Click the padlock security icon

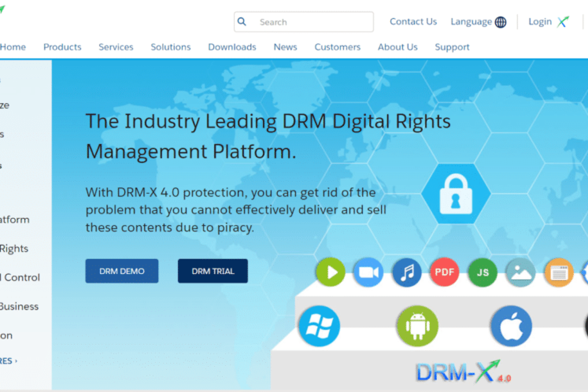(457, 193)
